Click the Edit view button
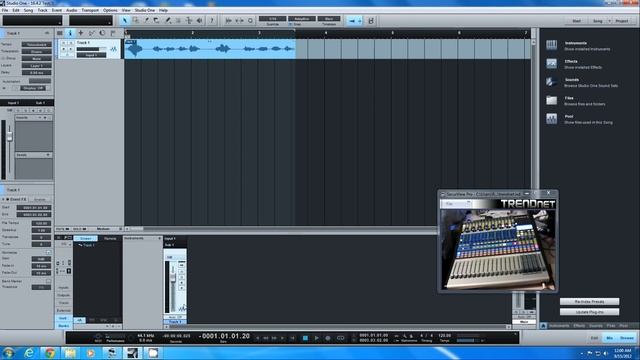Screen dimensions: 640x360 click(594, 338)
